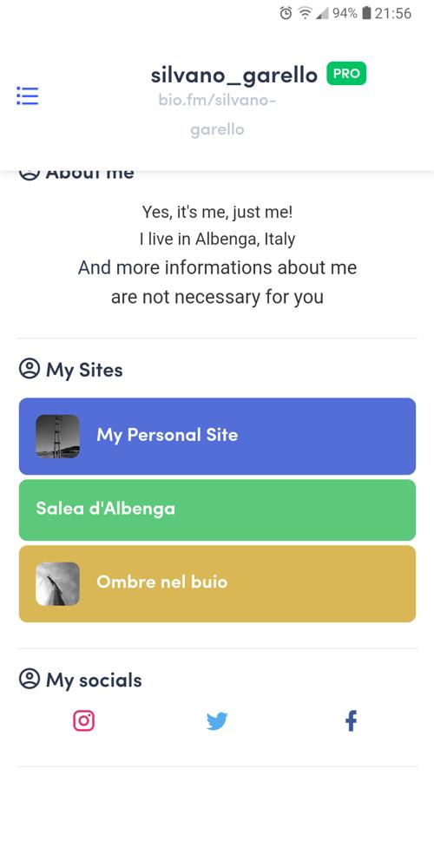The width and height of the screenshot is (434, 868).
Task: Click the bio.fm/silvano-garello link
Action: 217,115
